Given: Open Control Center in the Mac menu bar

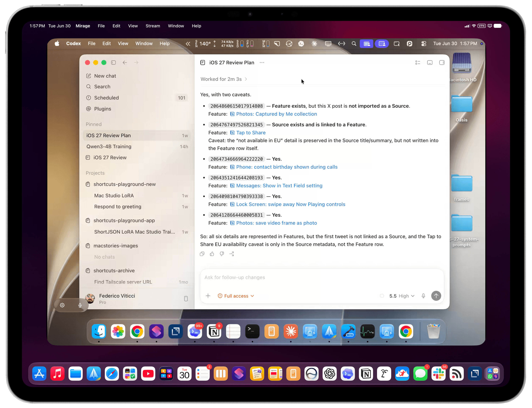Looking at the screenshot, I should pyautogui.click(x=424, y=43).
